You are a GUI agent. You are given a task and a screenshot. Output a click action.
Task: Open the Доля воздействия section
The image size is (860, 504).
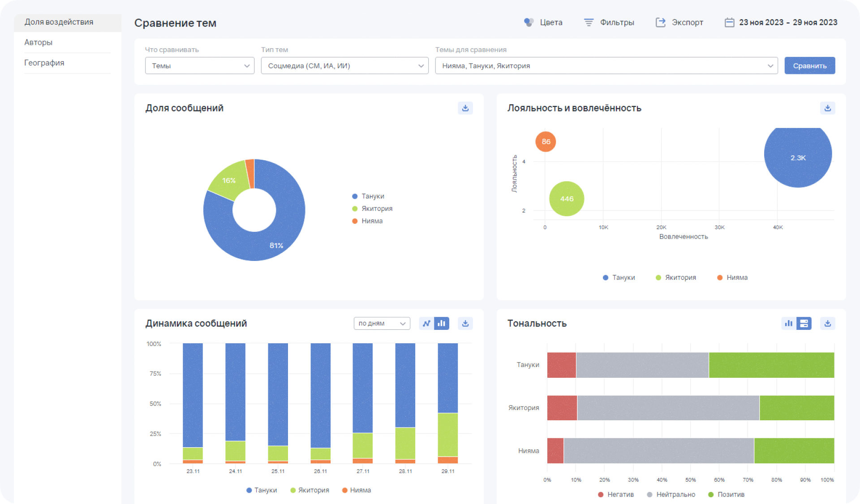coord(68,22)
